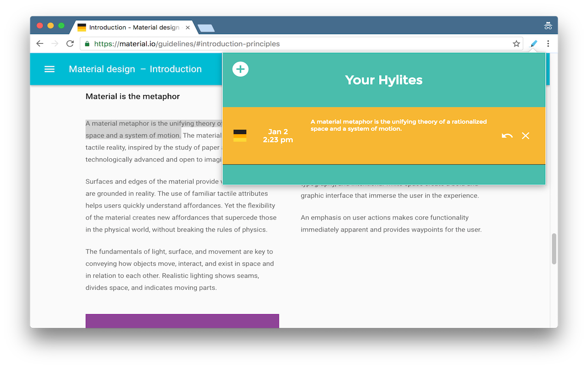Click the purple image block
Viewport: 588px width, 368px height.
pyautogui.click(x=182, y=321)
